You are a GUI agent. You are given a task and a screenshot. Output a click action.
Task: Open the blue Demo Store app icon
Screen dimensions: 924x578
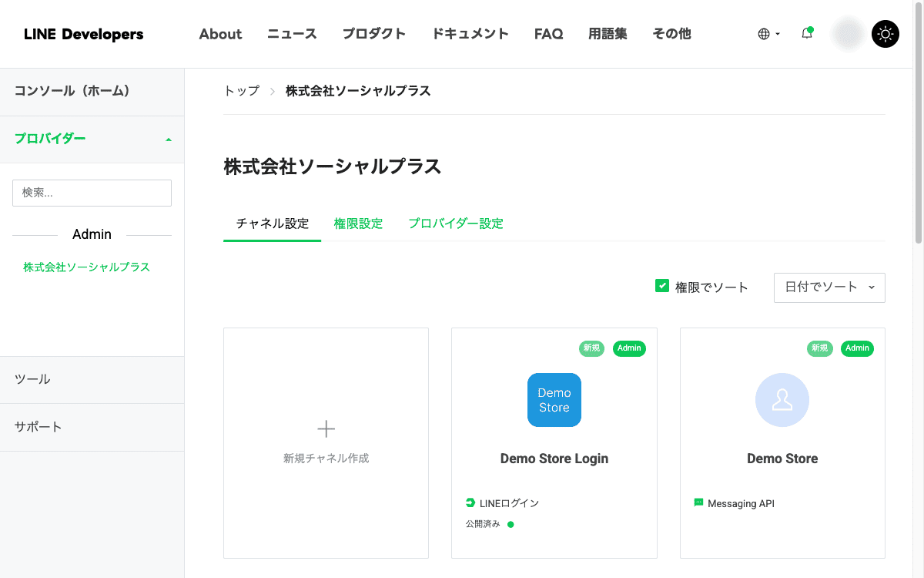pyautogui.click(x=554, y=400)
